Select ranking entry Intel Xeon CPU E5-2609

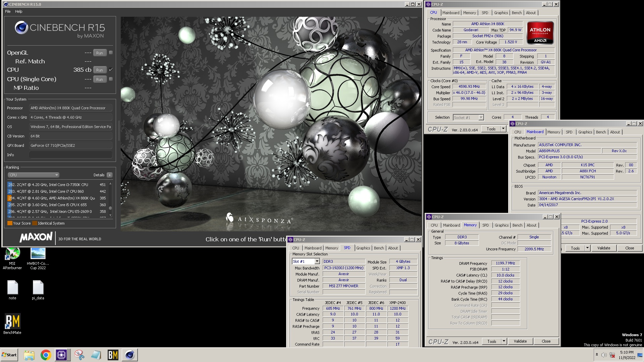(57, 212)
